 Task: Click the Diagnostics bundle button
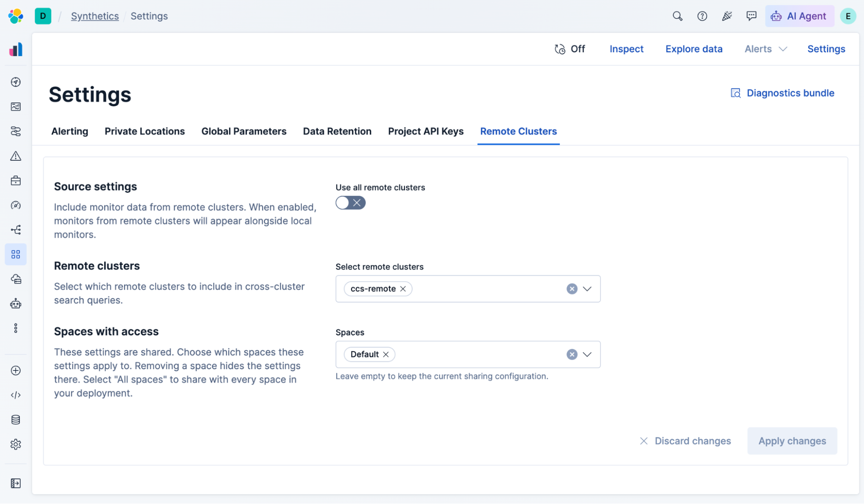point(783,93)
